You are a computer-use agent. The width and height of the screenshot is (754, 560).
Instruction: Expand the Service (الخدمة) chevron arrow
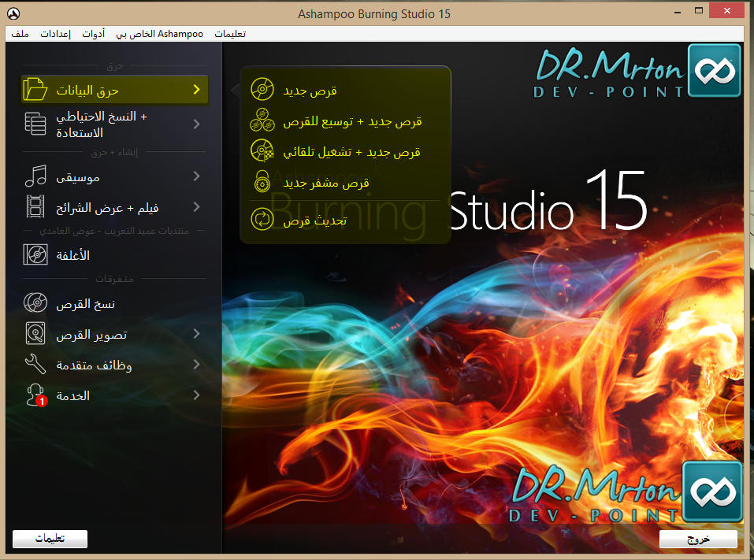coord(196,395)
